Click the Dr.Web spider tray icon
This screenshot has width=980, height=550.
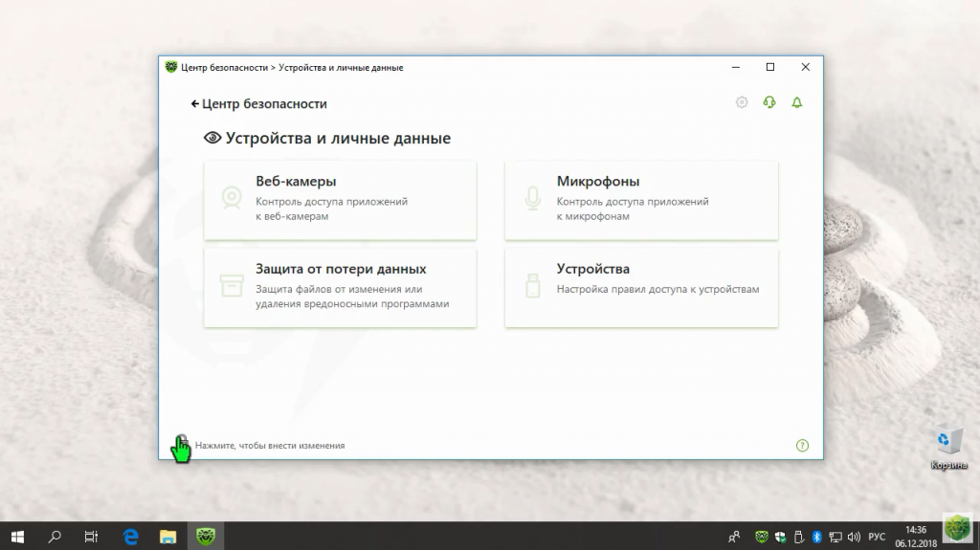(761, 537)
